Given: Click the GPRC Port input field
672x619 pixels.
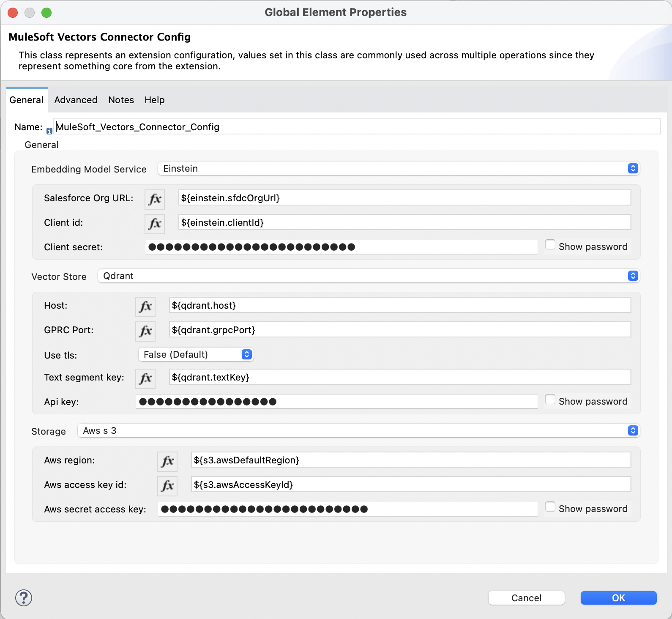Looking at the screenshot, I should tap(400, 330).
